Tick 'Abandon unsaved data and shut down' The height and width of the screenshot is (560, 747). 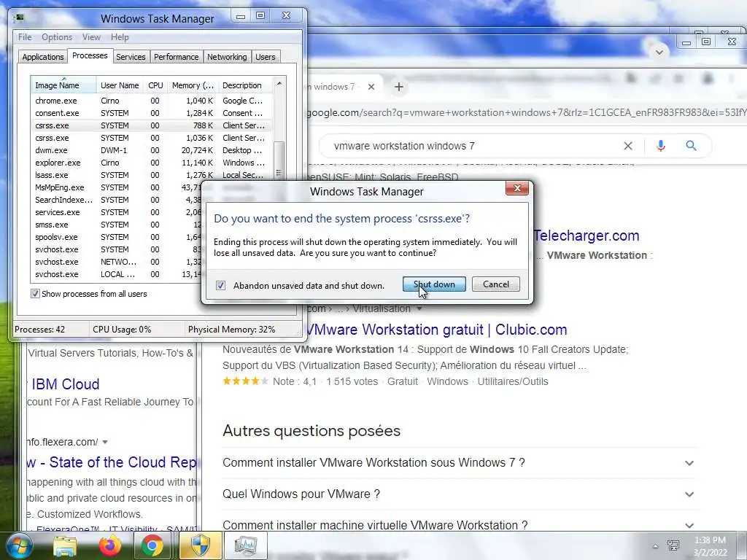[220, 285]
